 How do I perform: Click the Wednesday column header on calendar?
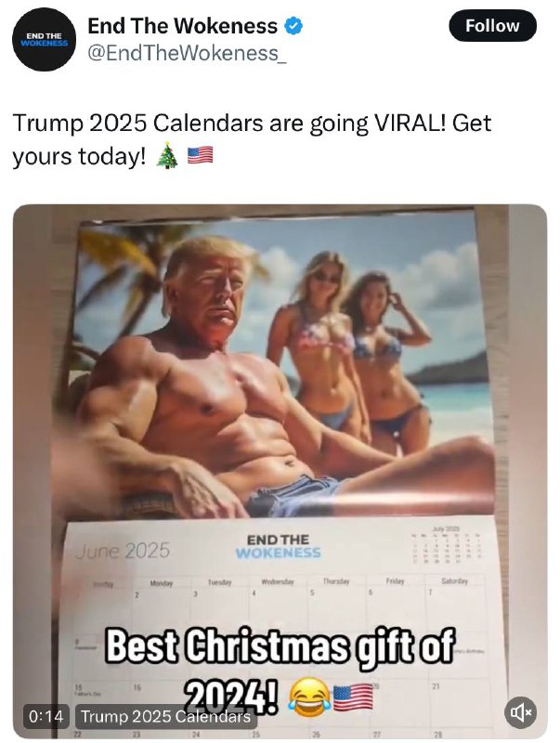(x=278, y=581)
